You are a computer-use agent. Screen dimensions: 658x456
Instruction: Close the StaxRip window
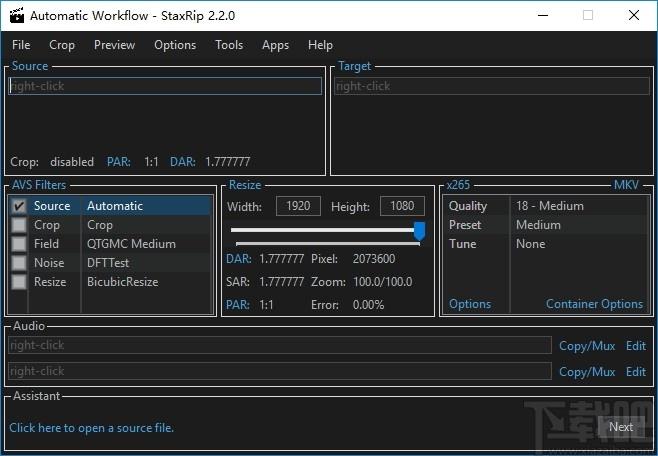(634, 16)
